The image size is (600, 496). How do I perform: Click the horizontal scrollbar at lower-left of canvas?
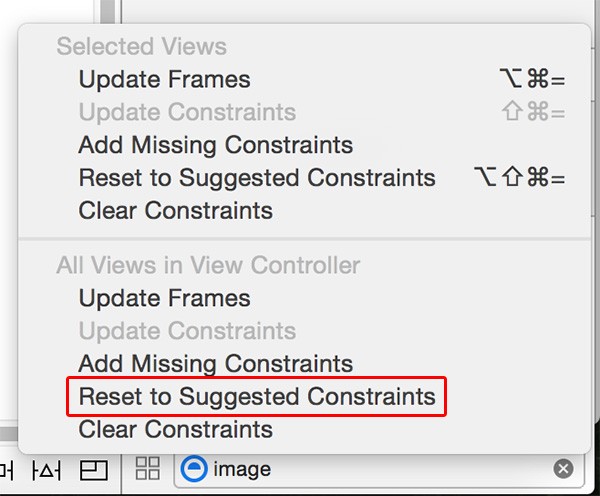click(9, 434)
